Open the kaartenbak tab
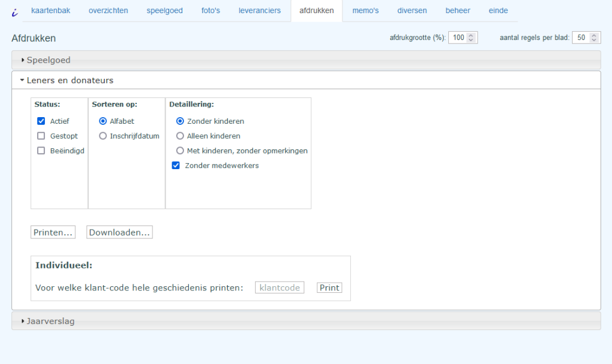Image resolution: width=612 pixels, height=364 pixels. pos(51,11)
